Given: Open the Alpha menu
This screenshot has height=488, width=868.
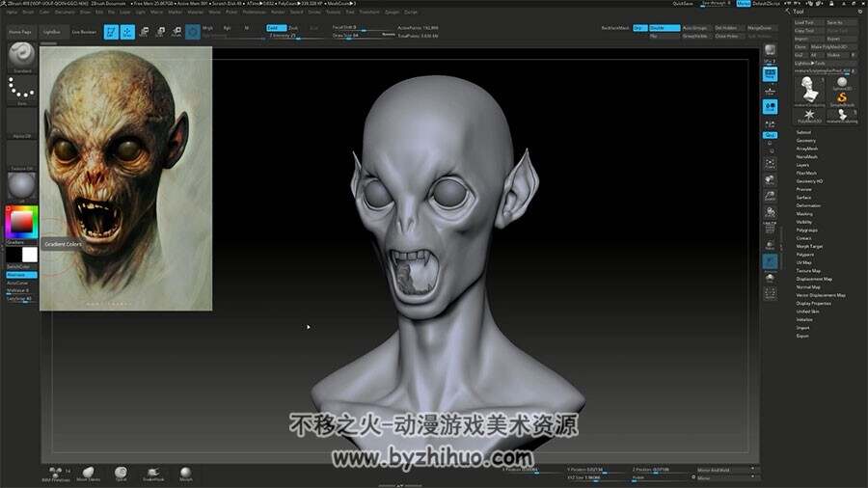Looking at the screenshot, I should click(12, 12).
